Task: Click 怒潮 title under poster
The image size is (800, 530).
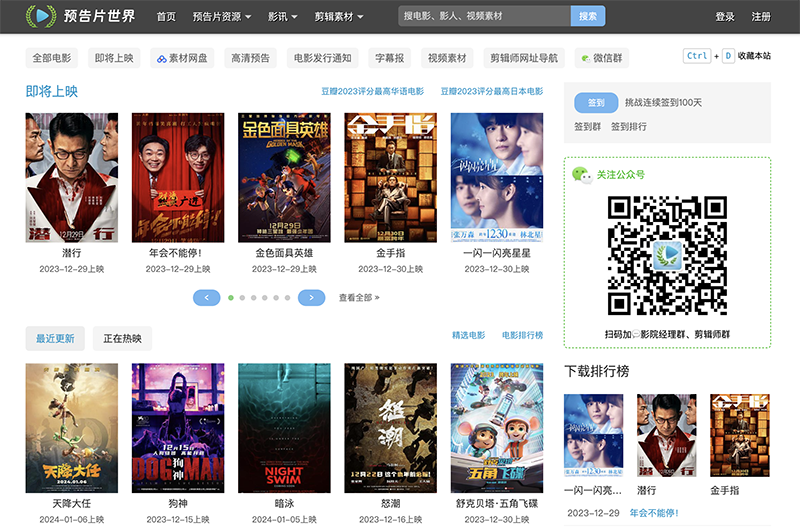Action: click(390, 503)
